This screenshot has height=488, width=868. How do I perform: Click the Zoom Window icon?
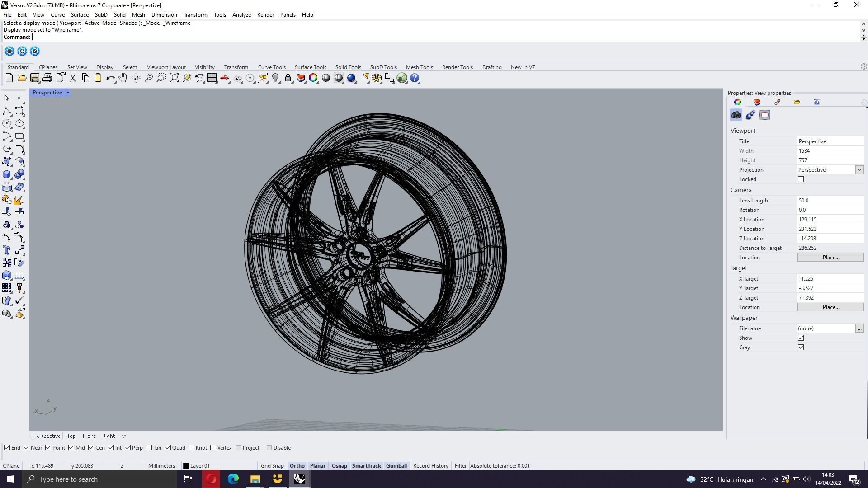point(161,78)
